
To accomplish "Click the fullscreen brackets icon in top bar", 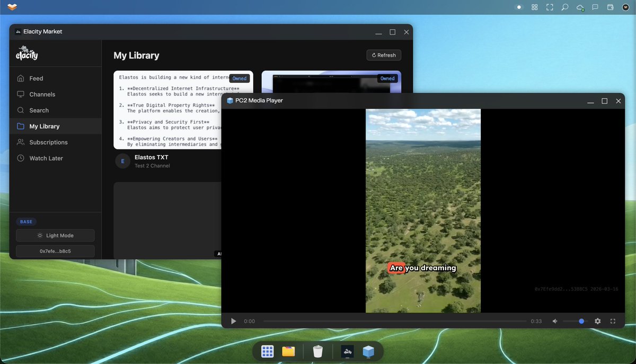I will tap(550, 7).
